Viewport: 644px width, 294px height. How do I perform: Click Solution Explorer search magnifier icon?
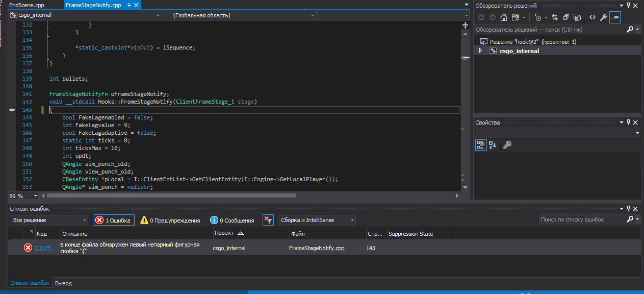[630, 30]
